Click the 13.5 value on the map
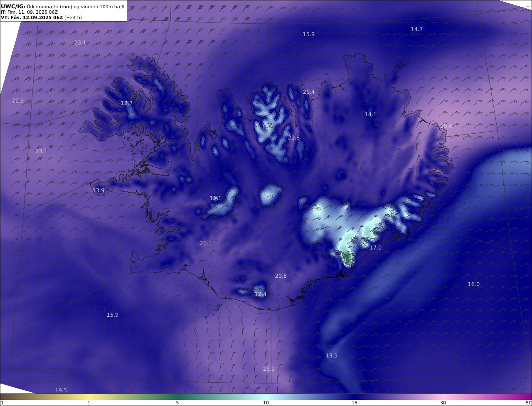 (x=332, y=356)
